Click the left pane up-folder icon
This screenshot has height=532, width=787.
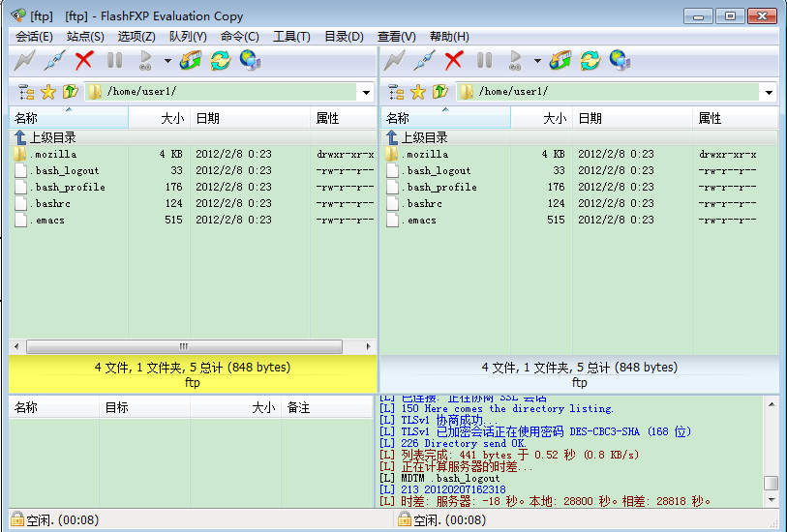pyautogui.click(x=71, y=92)
